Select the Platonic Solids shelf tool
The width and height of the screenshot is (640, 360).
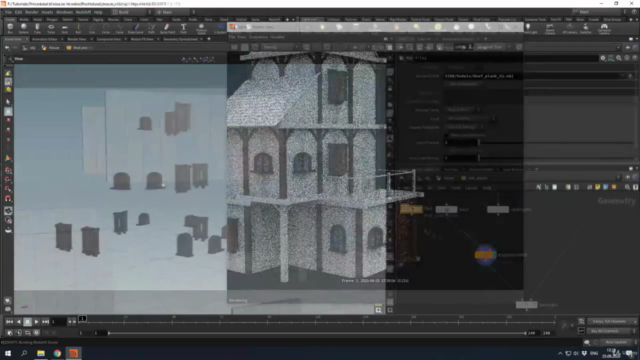point(201,28)
